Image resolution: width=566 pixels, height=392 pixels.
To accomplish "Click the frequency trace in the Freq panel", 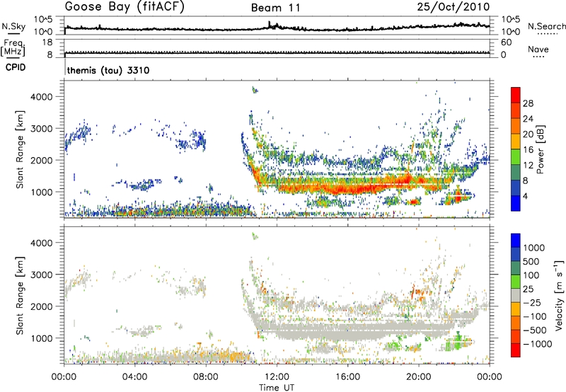I will coord(277,52).
